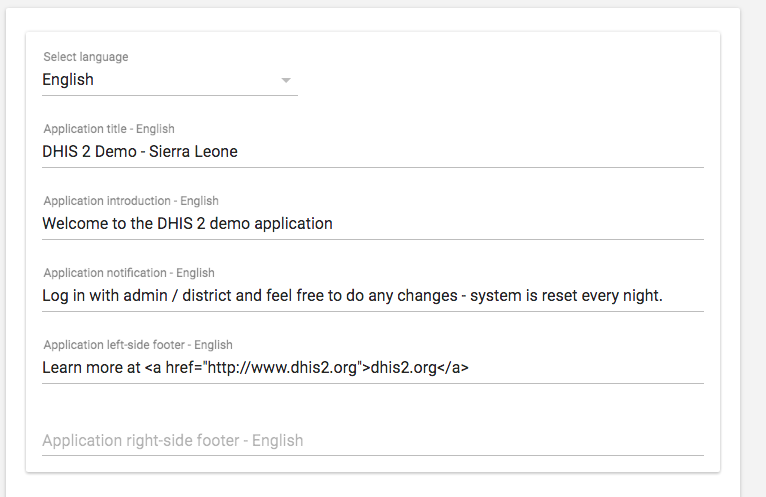Viewport: 766px width, 497px height.
Task: Click the word "Welcome" in introduction field
Action: [x=74, y=224]
